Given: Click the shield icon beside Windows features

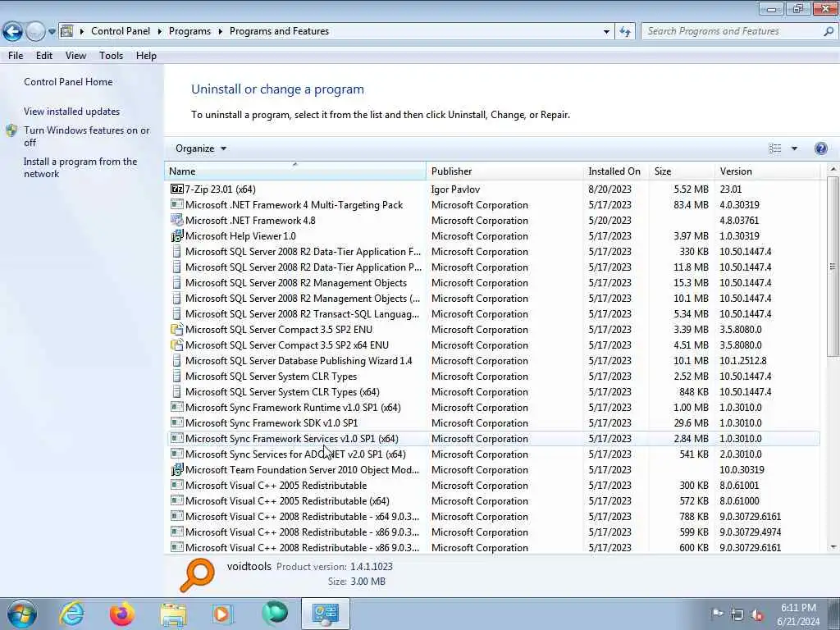Looking at the screenshot, I should click(x=11, y=130).
